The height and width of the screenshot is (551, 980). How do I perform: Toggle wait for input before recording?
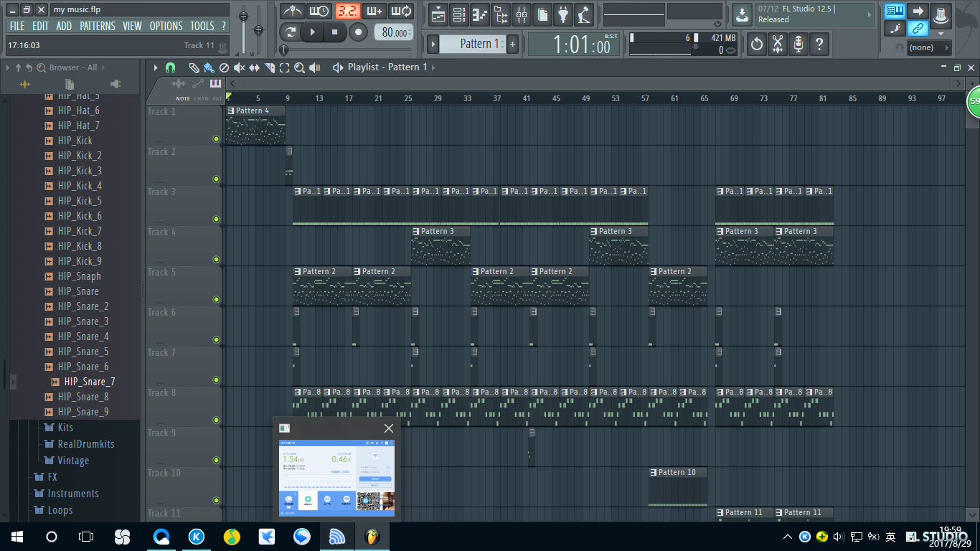coord(319,11)
